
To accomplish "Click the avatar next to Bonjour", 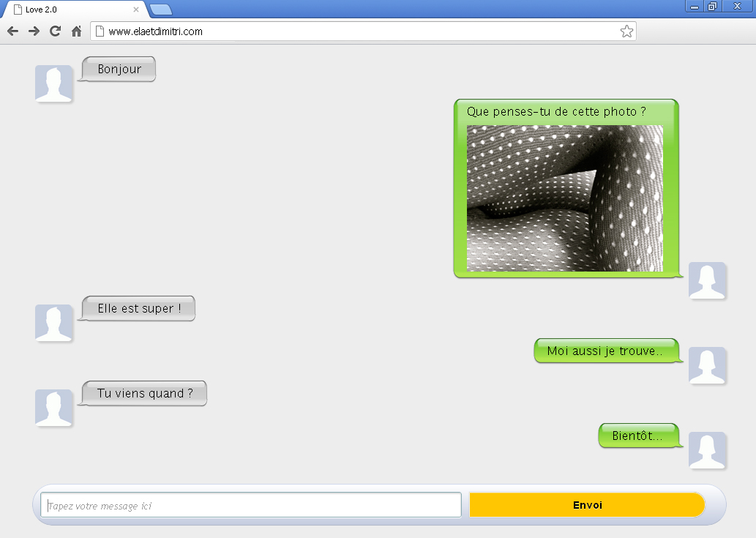I will click(x=53, y=83).
